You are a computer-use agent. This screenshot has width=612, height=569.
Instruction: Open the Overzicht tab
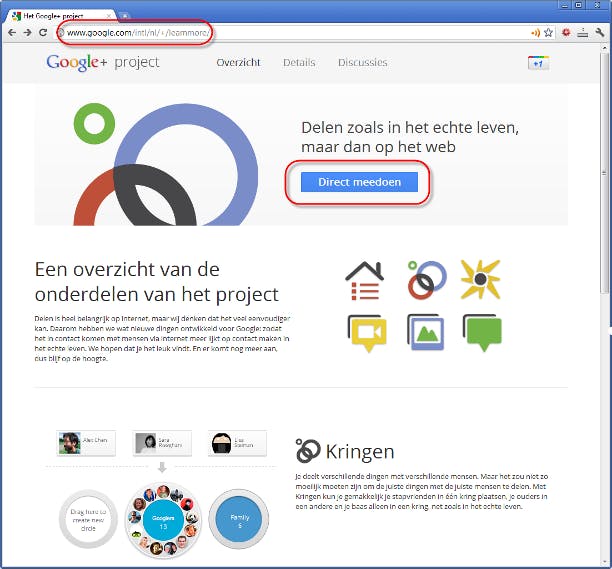(x=238, y=62)
